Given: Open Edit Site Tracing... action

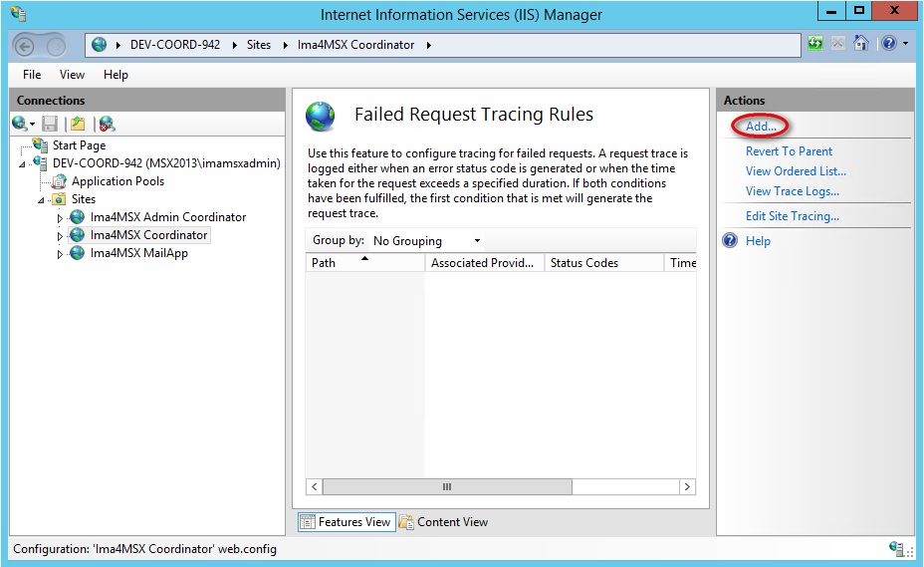Looking at the screenshot, I should click(793, 216).
